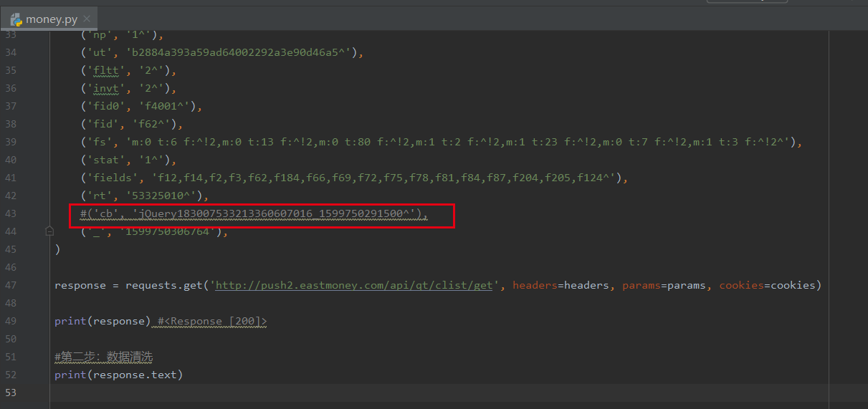This screenshot has height=409, width=868.
Task: Click the '#<Response [200]>' comment
Action: (x=213, y=321)
